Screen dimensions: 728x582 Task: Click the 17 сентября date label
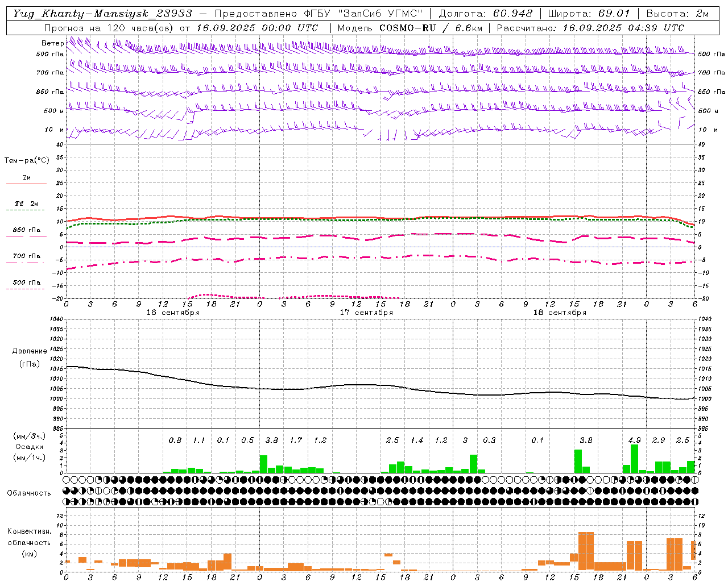tap(366, 313)
